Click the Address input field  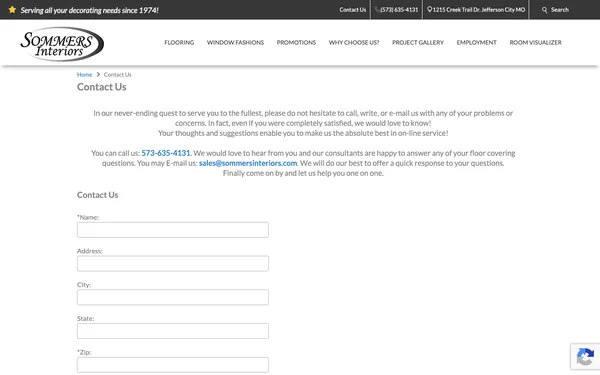coord(173,263)
